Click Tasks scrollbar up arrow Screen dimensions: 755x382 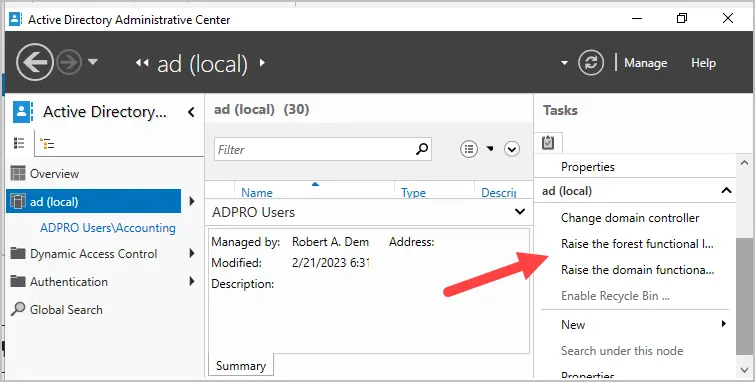coord(744,163)
